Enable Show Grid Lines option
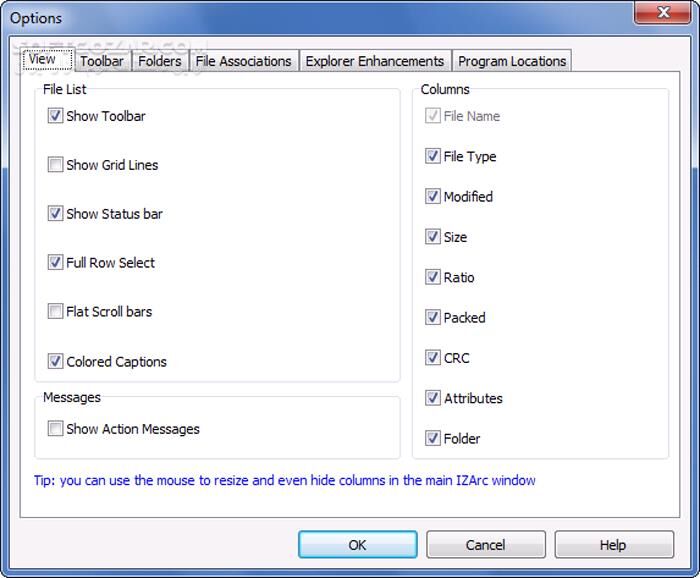The width and height of the screenshot is (700, 578). coord(55,165)
